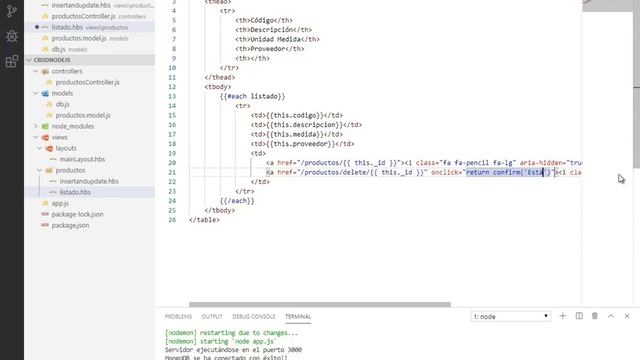
Task: Open package-lock.json file
Action: click(77, 214)
